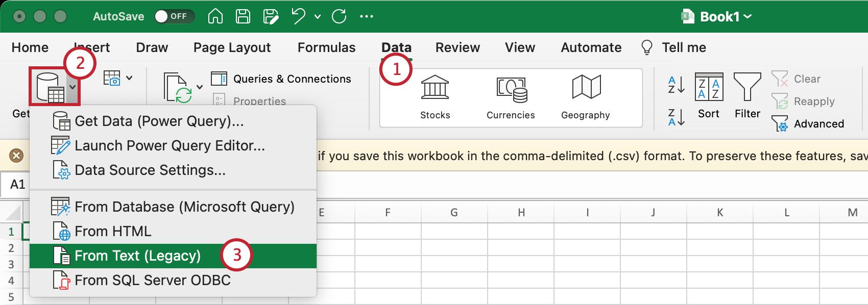Screen dimensions: 868x305
Task: Click the Sort A to Z ascending icon
Action: coord(676,85)
